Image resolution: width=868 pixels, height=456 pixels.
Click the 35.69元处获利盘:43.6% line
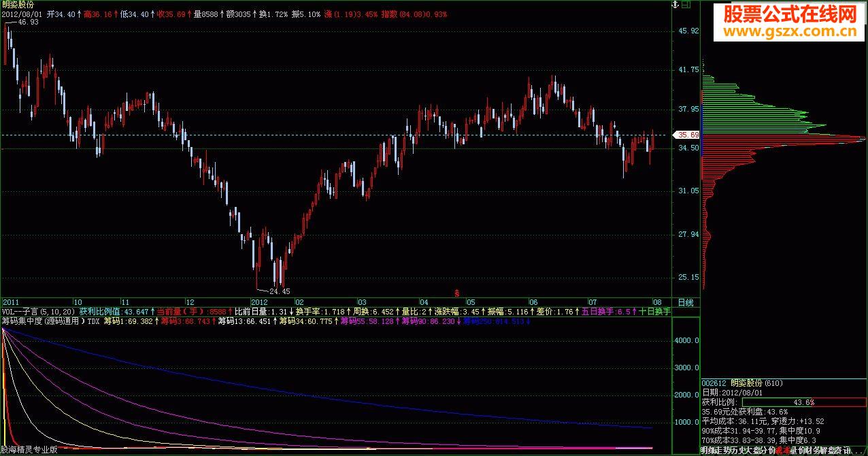pyautogui.click(x=744, y=412)
